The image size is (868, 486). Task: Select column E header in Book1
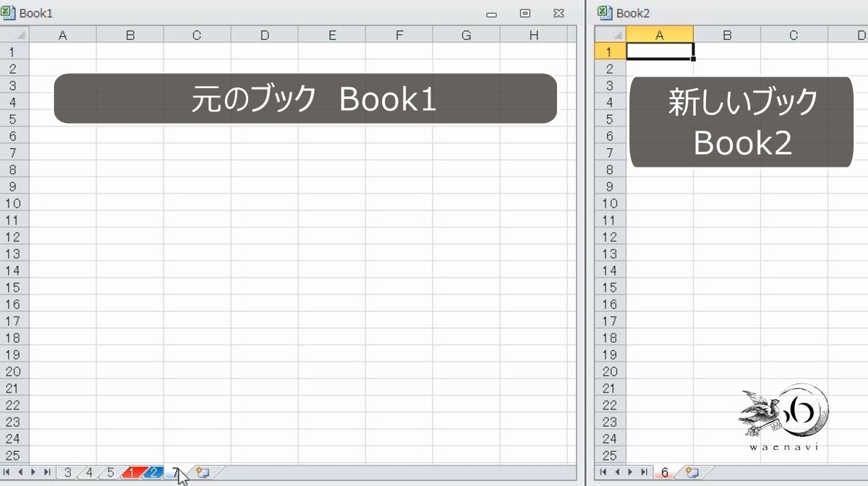click(332, 35)
